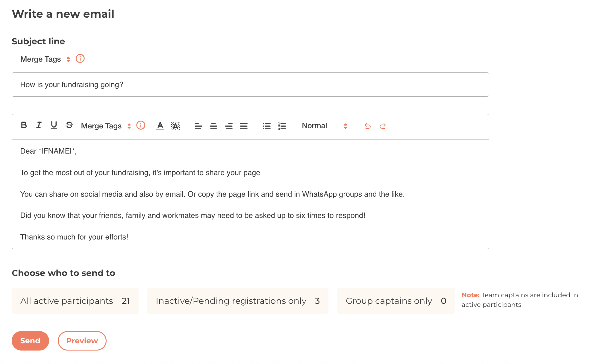The height and width of the screenshot is (364, 600).
Task: Select All active participants recipients
Action: [75, 301]
